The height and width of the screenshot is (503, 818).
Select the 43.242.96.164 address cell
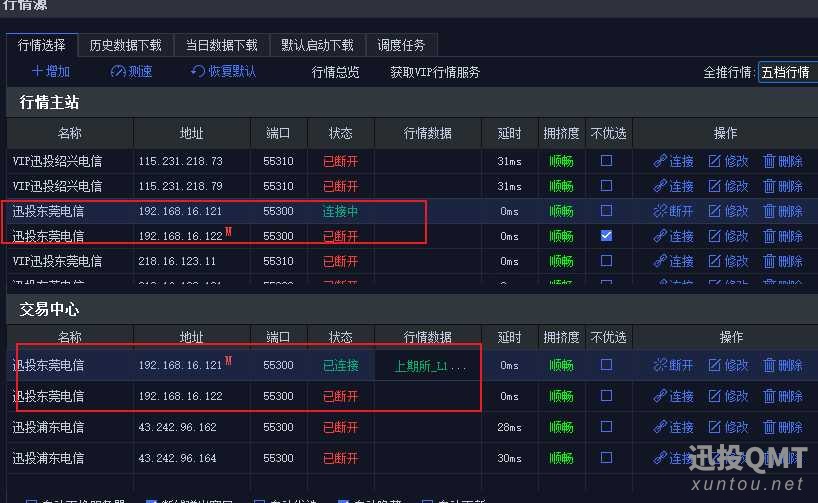[177, 458]
